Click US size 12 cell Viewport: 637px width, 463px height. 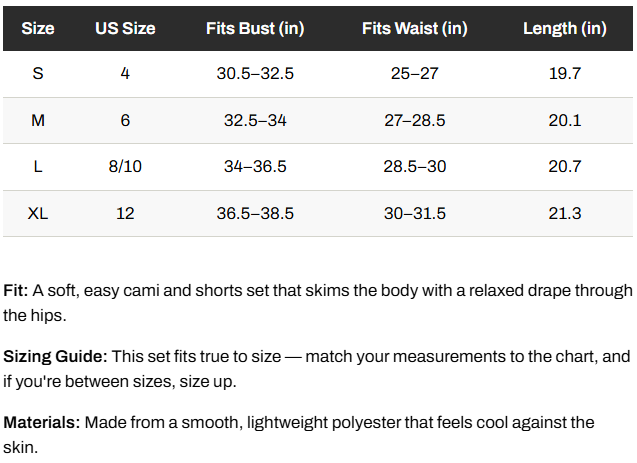[x=125, y=213]
